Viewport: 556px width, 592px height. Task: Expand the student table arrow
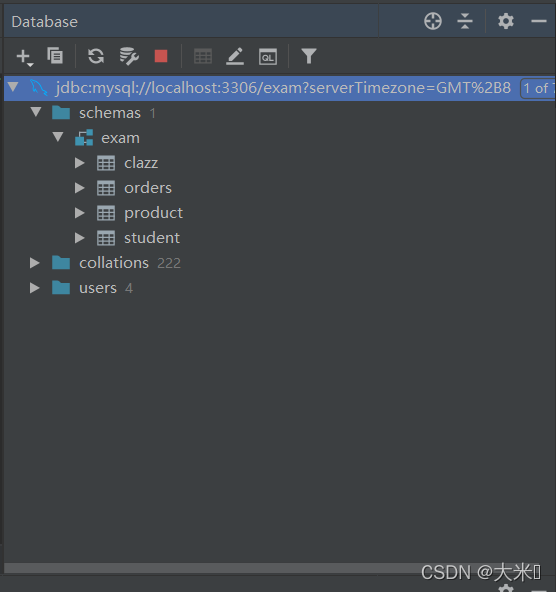tap(80, 238)
